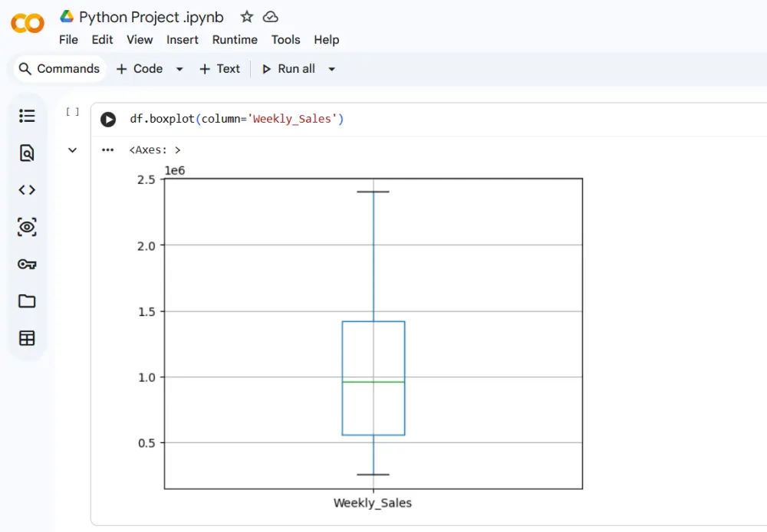This screenshot has width=767, height=532.
Task: Star the Python Project notebook
Action: click(x=246, y=17)
